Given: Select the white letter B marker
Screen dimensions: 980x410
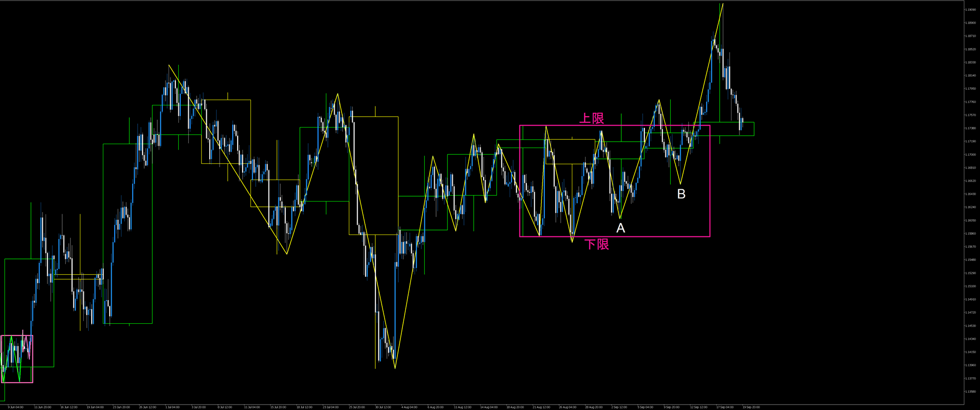Looking at the screenshot, I should pyautogui.click(x=681, y=194).
